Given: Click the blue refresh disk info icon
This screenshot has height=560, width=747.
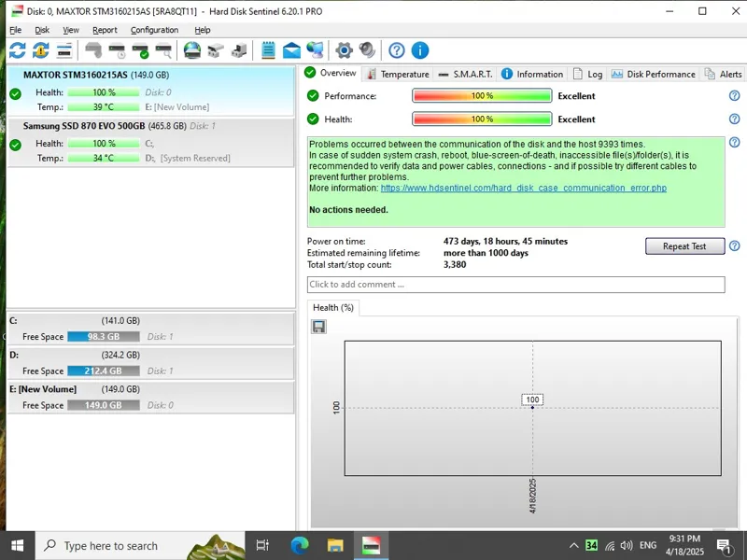Looking at the screenshot, I should click(18, 50).
